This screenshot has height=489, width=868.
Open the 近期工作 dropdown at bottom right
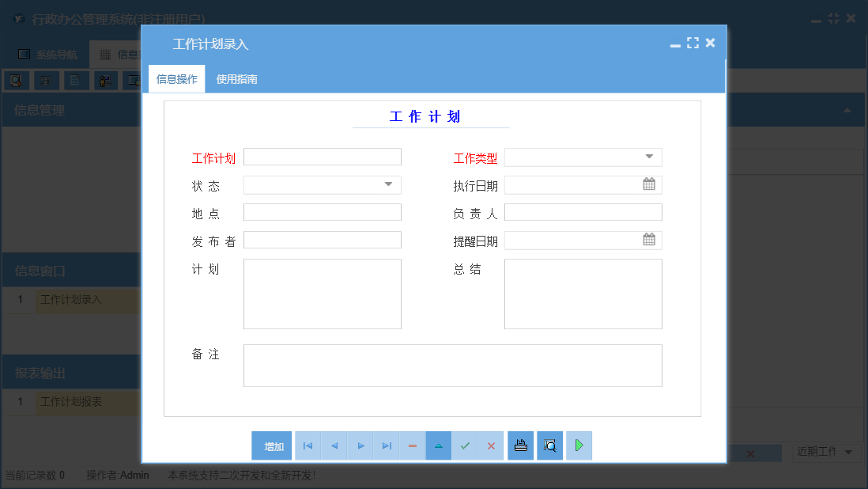point(826,452)
